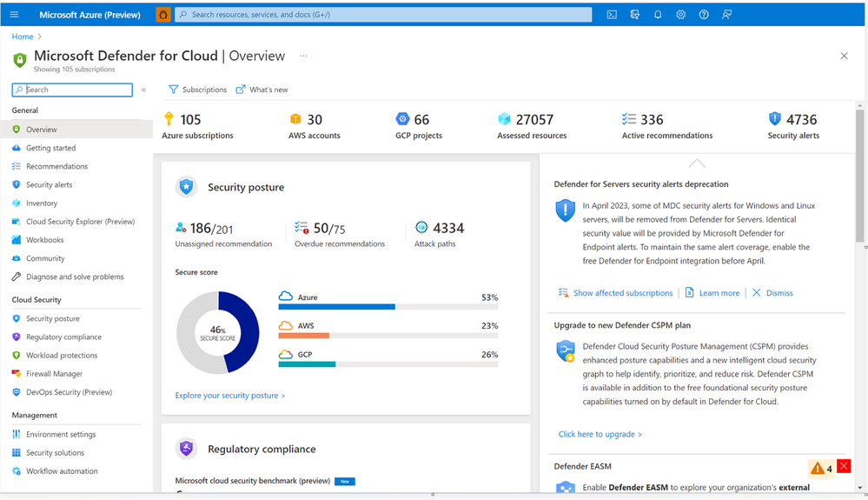Open the more options ellipsis beside Overview
Image resolution: width=868 pixels, height=500 pixels.
(x=303, y=56)
